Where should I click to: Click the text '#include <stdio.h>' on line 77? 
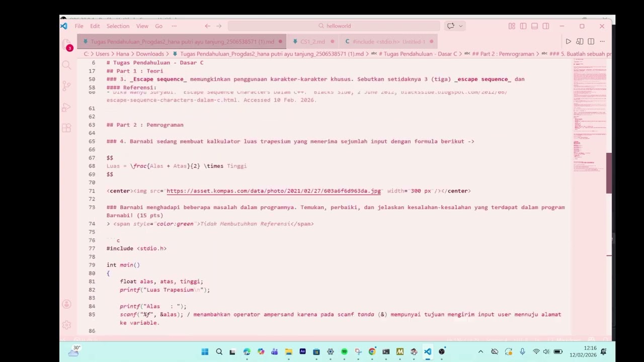[136, 248]
